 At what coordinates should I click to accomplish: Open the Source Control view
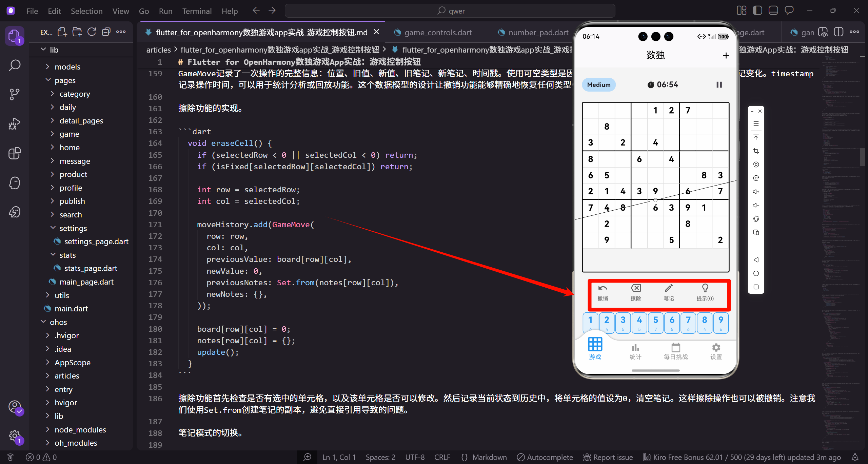[15, 94]
